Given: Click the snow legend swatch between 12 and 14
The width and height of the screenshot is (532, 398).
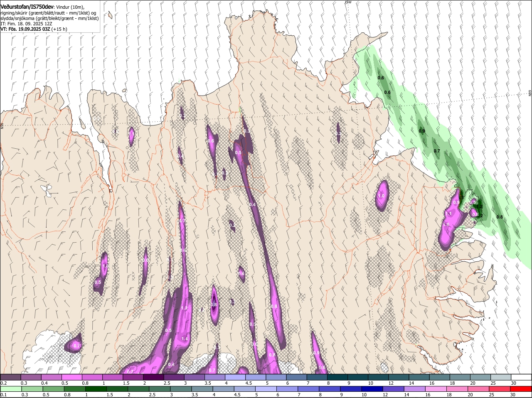Looking at the screenshot, I should (x=399, y=377).
